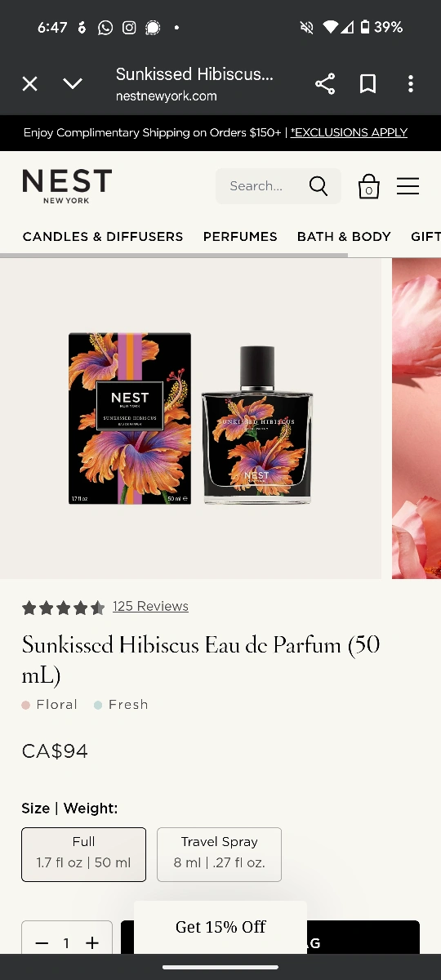Decrease quantity with minus button

pyautogui.click(x=42, y=943)
